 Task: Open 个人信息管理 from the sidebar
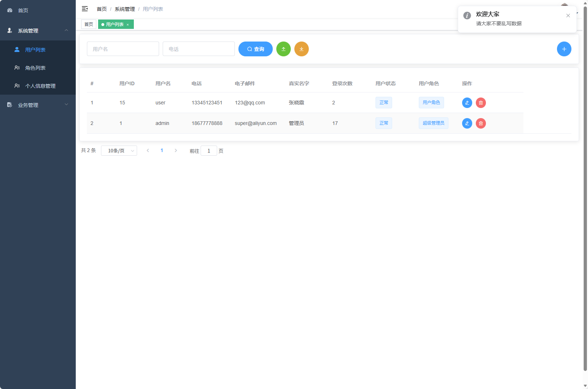40,86
